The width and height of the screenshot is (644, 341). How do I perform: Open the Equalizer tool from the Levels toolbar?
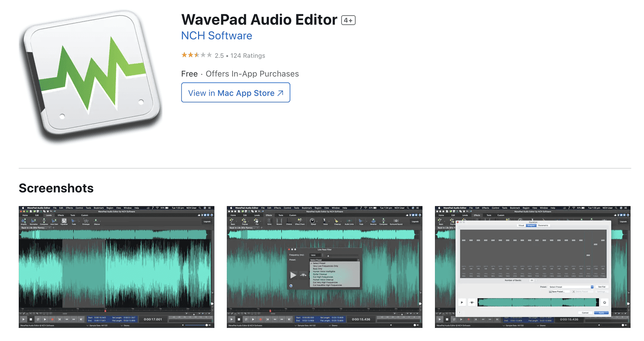[64, 221]
